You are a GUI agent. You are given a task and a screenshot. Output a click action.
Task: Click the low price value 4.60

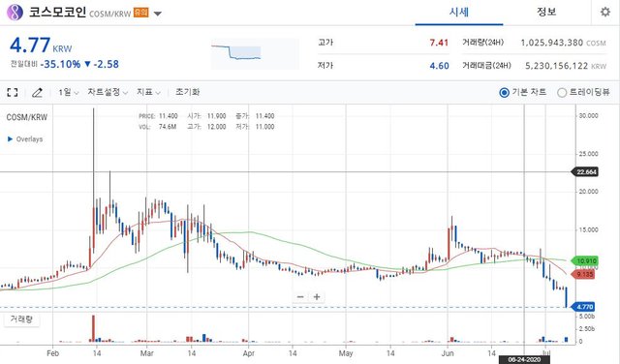(439, 66)
